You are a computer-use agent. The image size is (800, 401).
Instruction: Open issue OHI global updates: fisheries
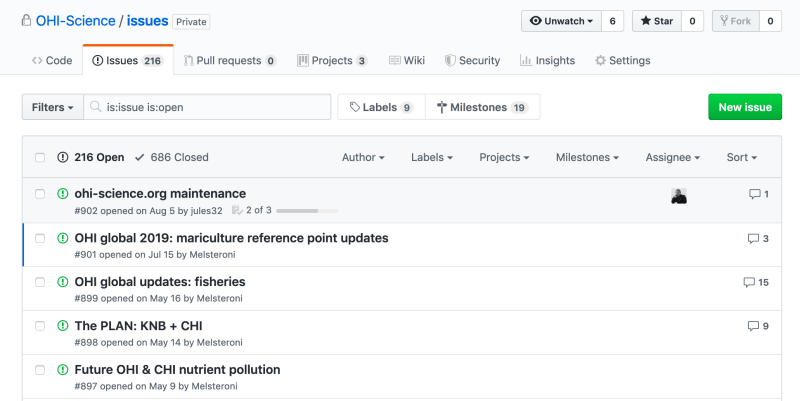160,282
